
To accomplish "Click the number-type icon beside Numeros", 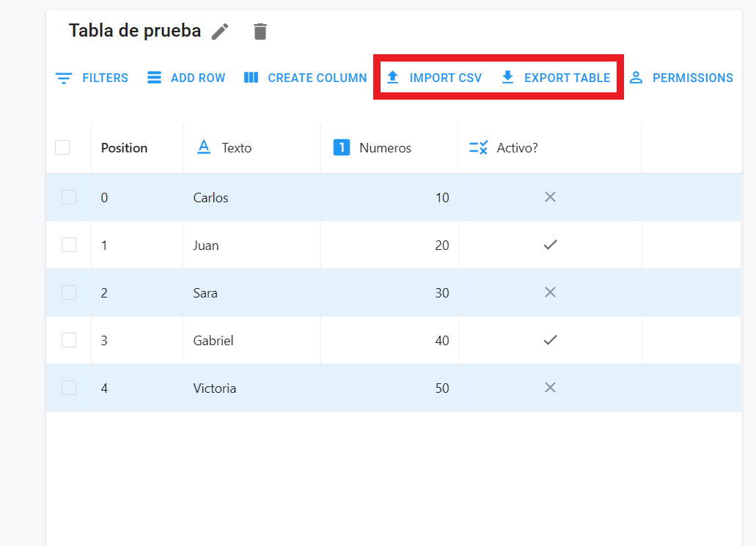I will tap(342, 147).
